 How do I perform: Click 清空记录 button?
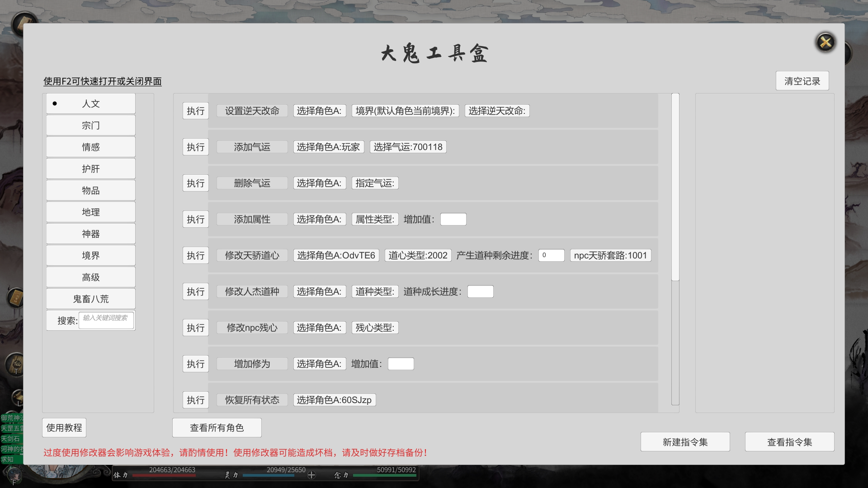click(802, 81)
